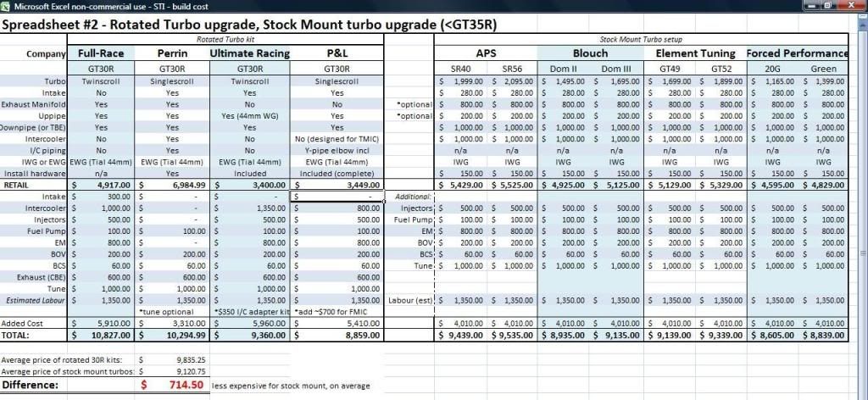The height and width of the screenshot is (400, 868).
Task: Select P&L retail value 3,449.00
Action: tap(337, 186)
